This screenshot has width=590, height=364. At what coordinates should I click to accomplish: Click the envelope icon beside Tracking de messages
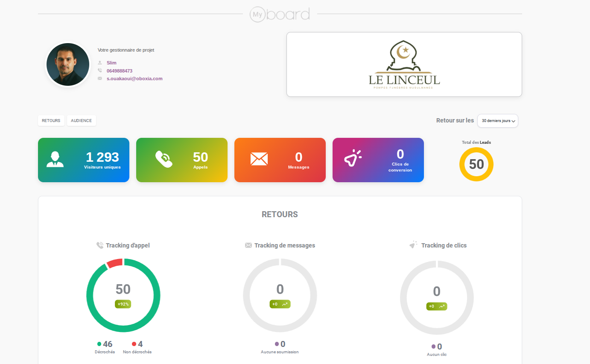(248, 245)
